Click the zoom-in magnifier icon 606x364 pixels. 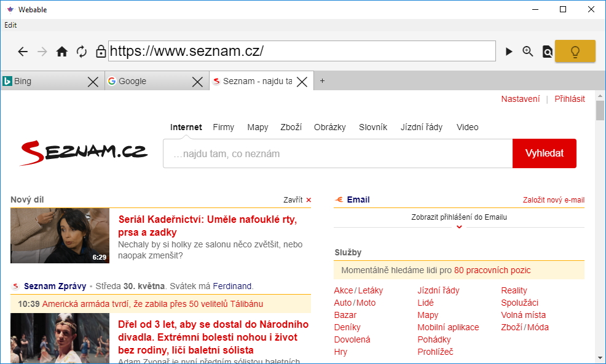click(x=527, y=52)
